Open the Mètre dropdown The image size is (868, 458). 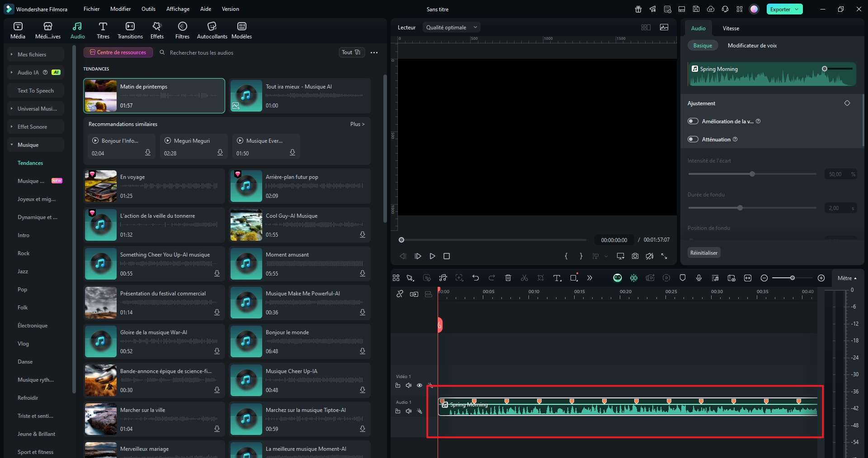847,278
